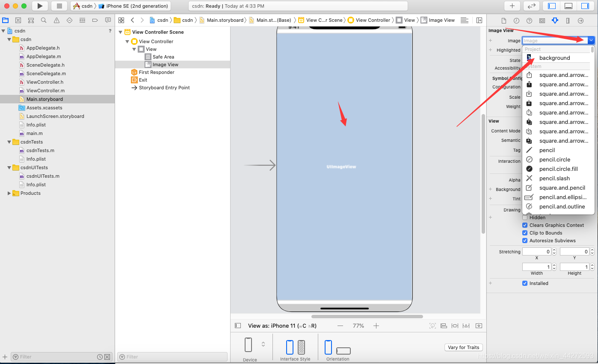Open the Attributes inspector tab

[x=555, y=21]
